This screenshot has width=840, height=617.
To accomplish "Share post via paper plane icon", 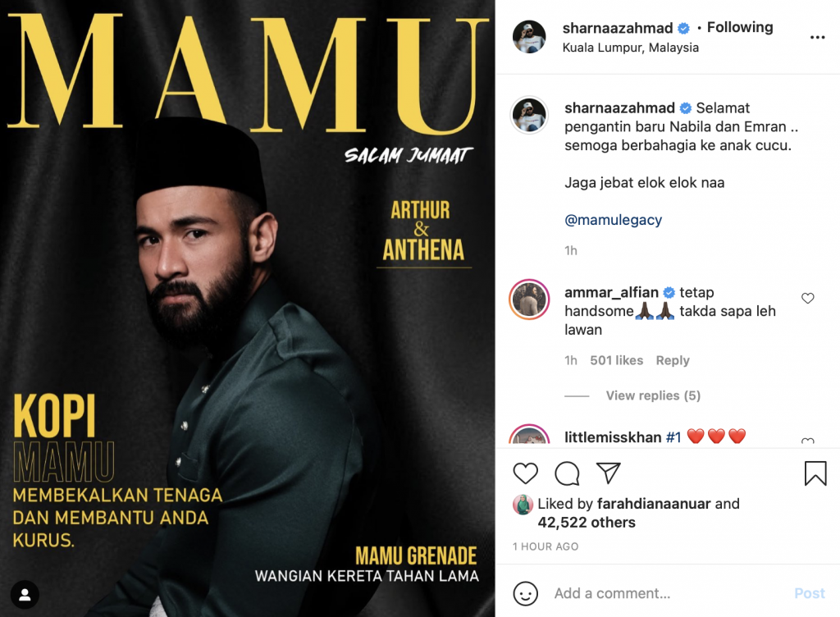I will (x=608, y=473).
